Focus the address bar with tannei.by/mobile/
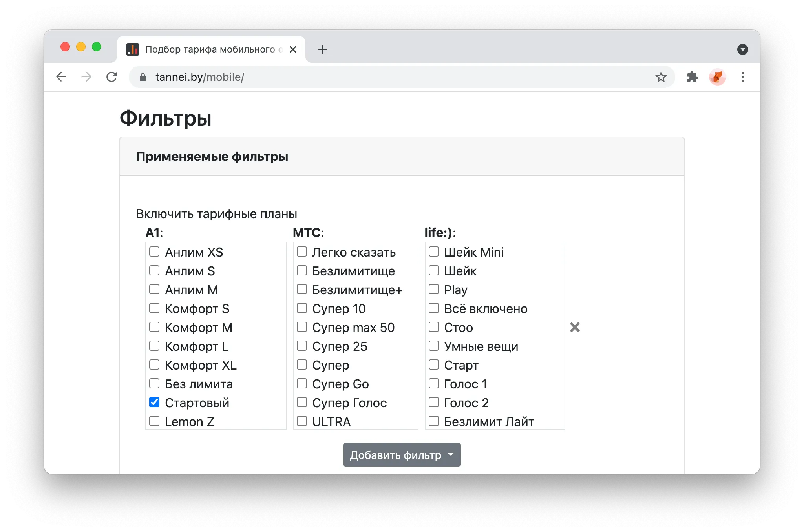 (402, 77)
